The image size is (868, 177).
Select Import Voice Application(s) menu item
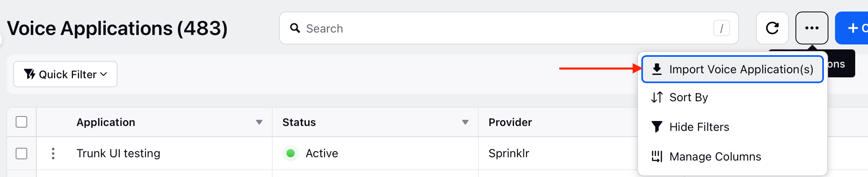pyautogui.click(x=732, y=69)
